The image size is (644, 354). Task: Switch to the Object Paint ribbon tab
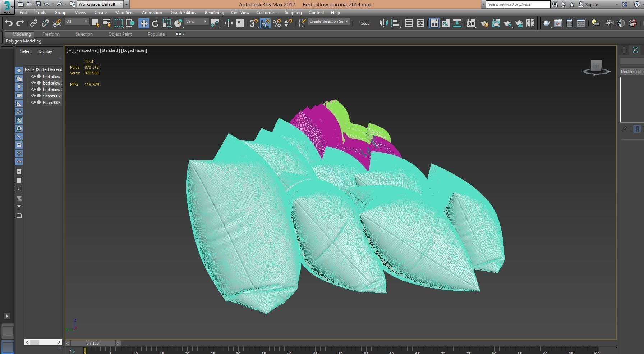pyautogui.click(x=120, y=34)
